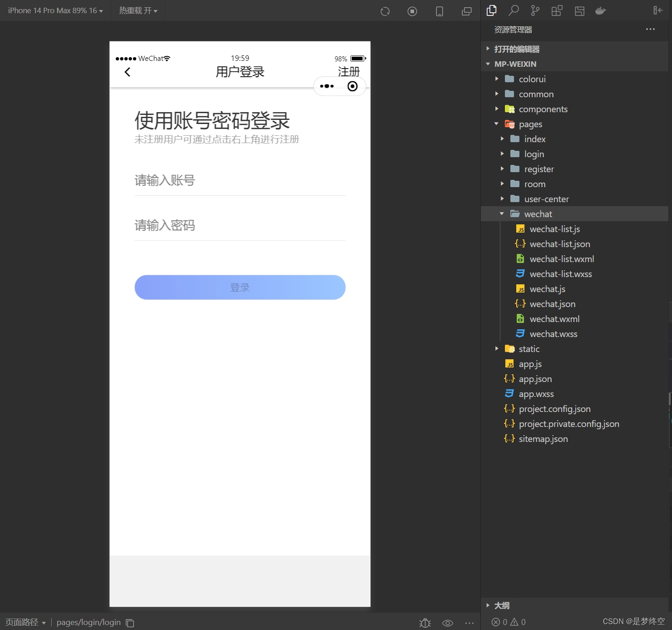This screenshot has height=630, width=672.
Task: Expand the 打开的编辑器 section
Action: click(574, 49)
